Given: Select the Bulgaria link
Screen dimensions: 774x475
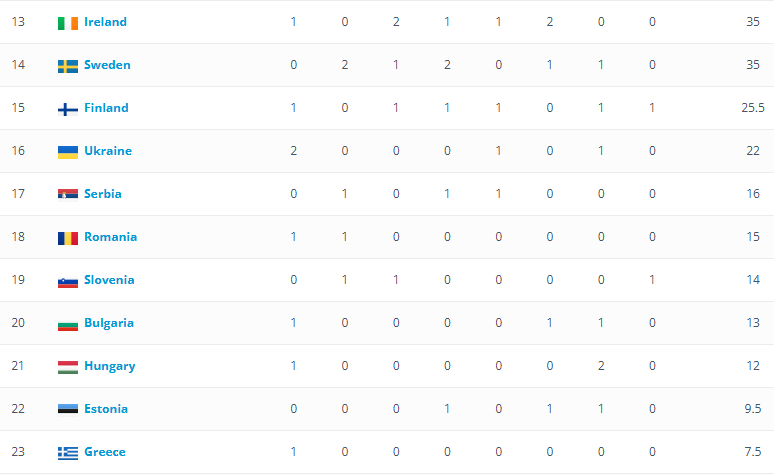Looking at the screenshot, I should (x=109, y=322).
